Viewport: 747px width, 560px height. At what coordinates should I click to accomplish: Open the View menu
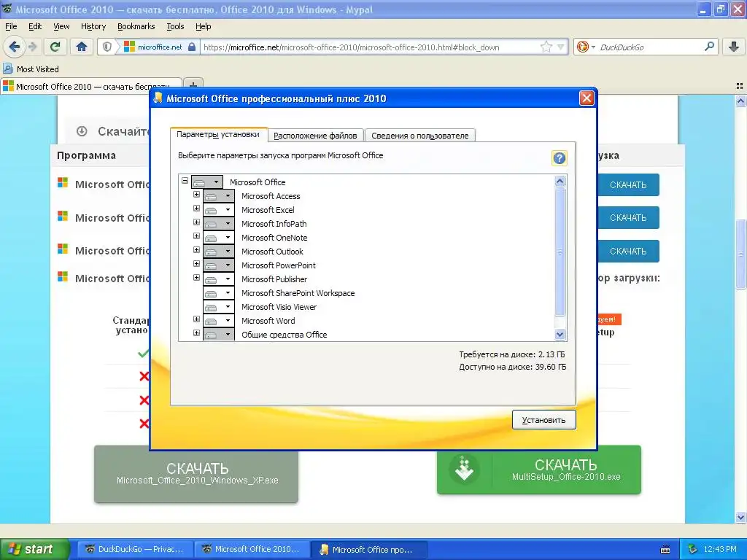[x=61, y=26]
